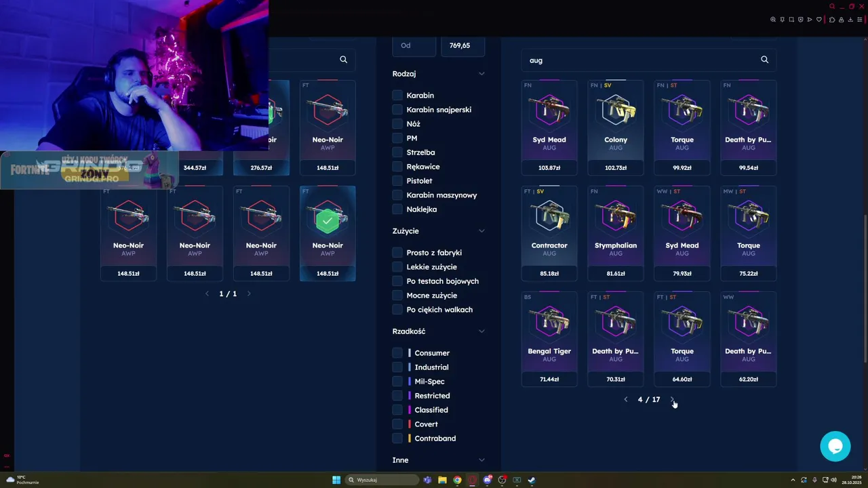Check the Rękawice checkbox
Screen dimensions: 868x488
click(397, 167)
